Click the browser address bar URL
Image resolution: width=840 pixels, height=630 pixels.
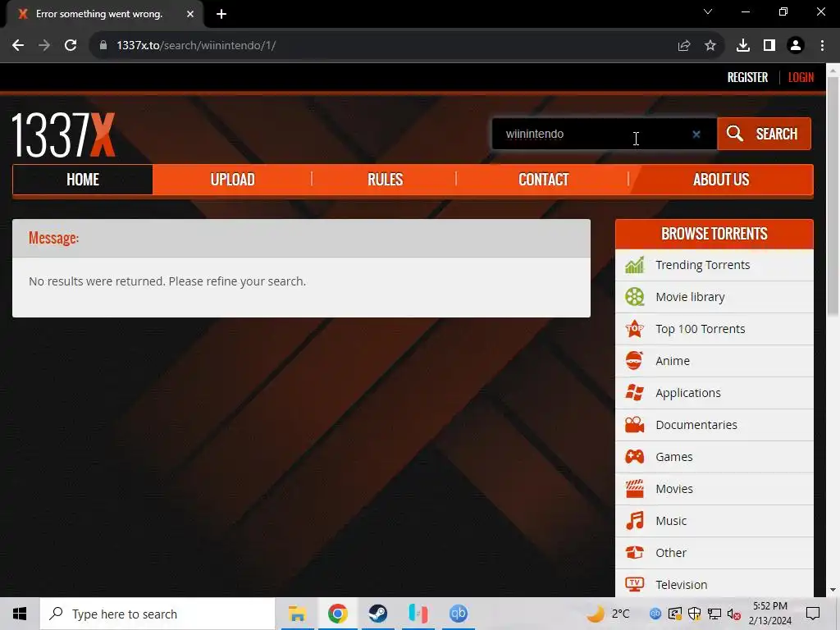196,46
